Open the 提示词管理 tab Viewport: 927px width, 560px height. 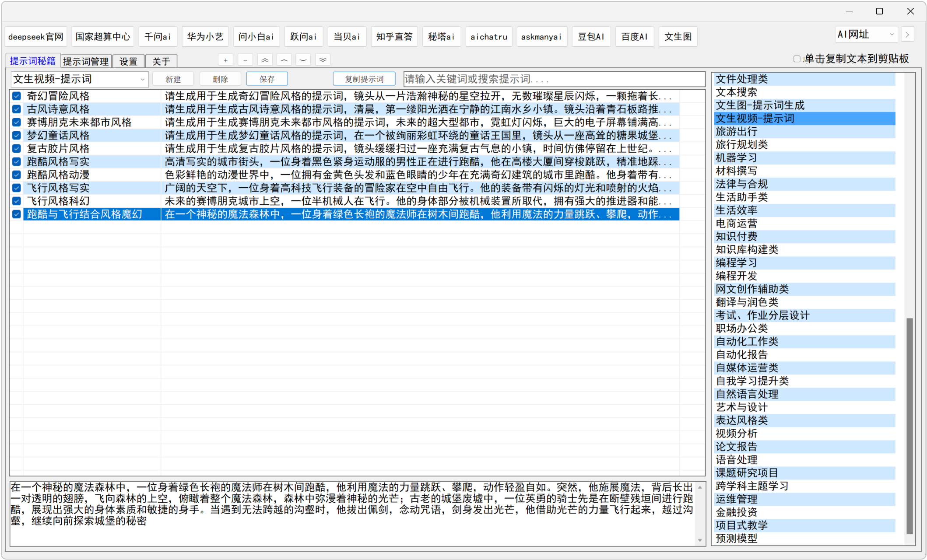pos(86,61)
